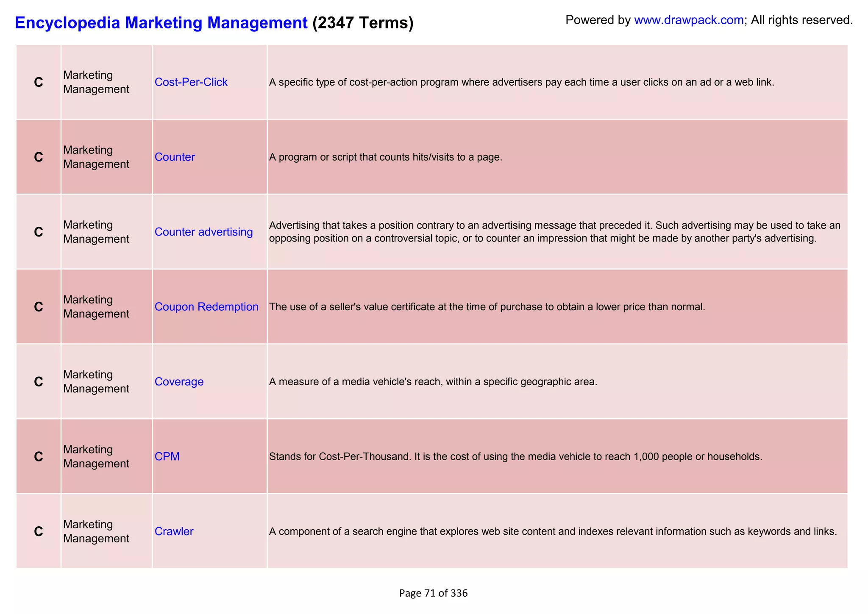This screenshot has height=614, width=868.
Task: Open the CPM term link
Action: click(x=167, y=456)
